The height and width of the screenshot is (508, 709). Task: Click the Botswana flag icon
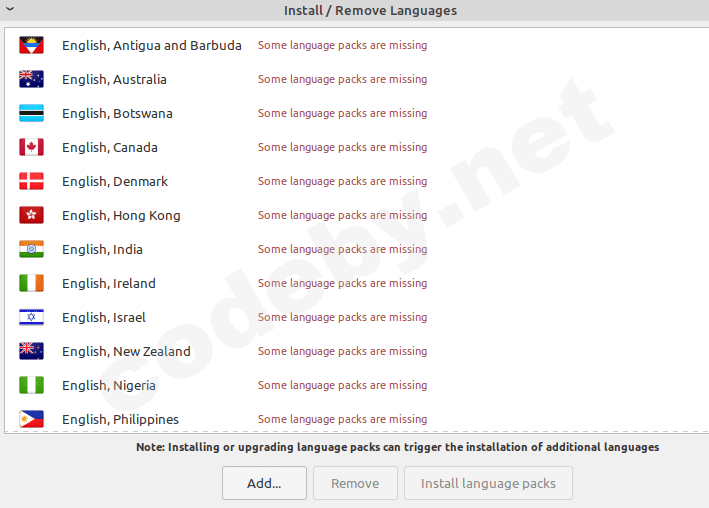pyautogui.click(x=31, y=113)
